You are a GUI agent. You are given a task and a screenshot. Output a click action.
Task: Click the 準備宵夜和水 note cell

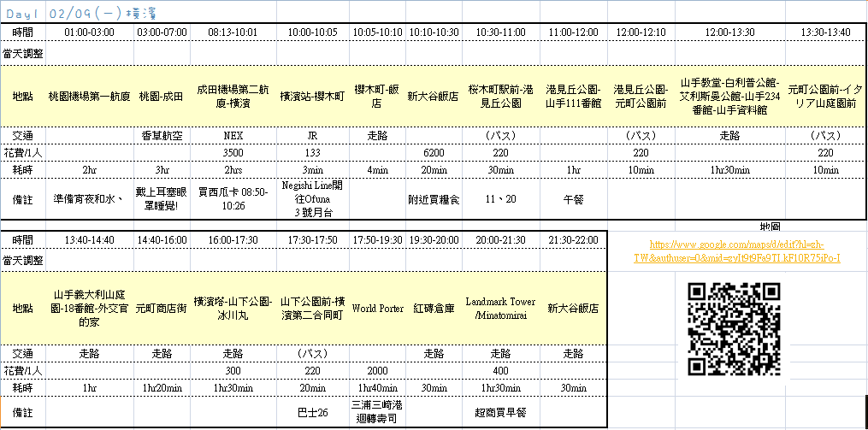click(x=89, y=199)
